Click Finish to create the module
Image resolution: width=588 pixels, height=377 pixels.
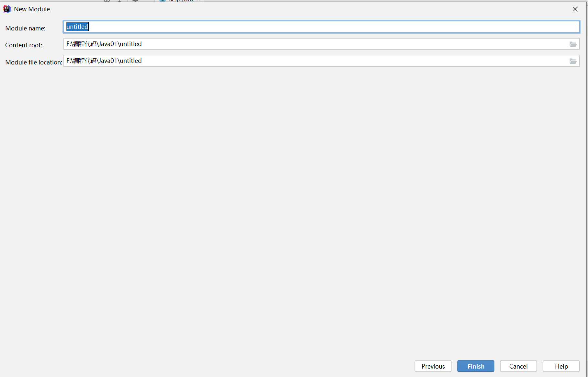(x=476, y=366)
